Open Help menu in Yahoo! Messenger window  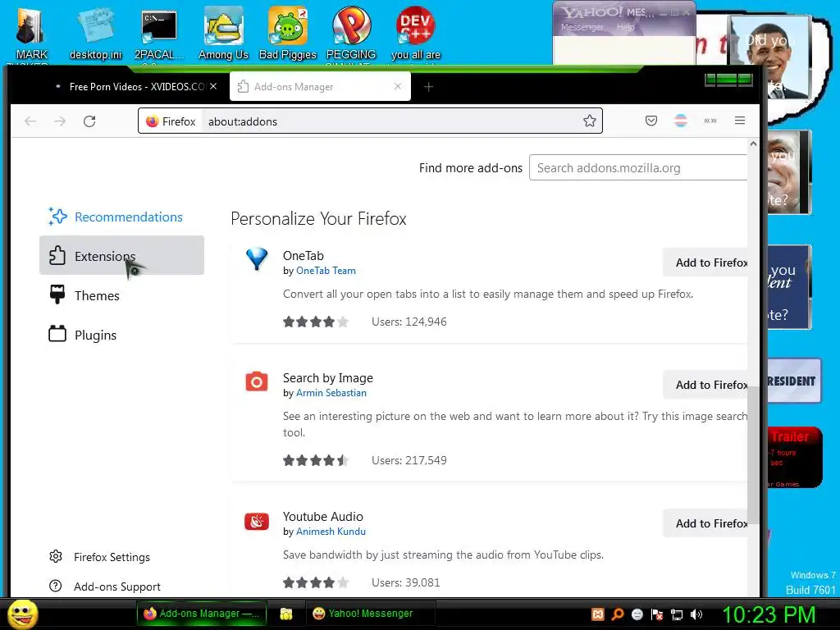pos(625,27)
